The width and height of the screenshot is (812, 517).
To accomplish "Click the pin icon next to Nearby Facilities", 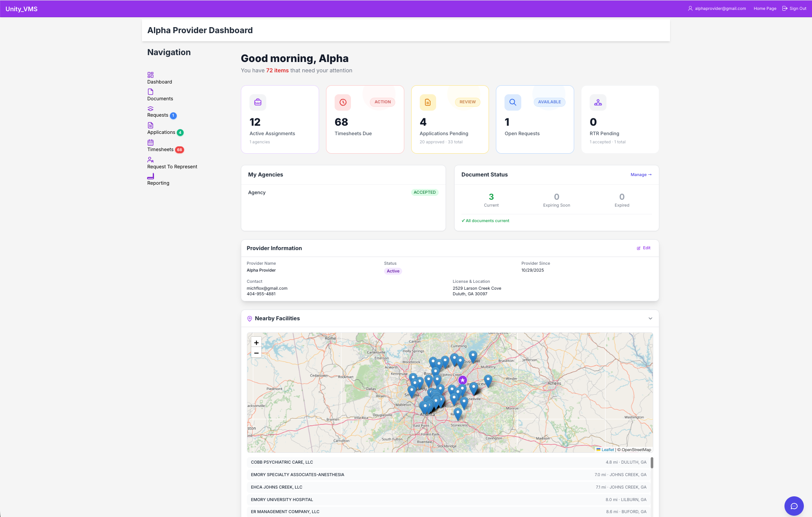I will (249, 319).
